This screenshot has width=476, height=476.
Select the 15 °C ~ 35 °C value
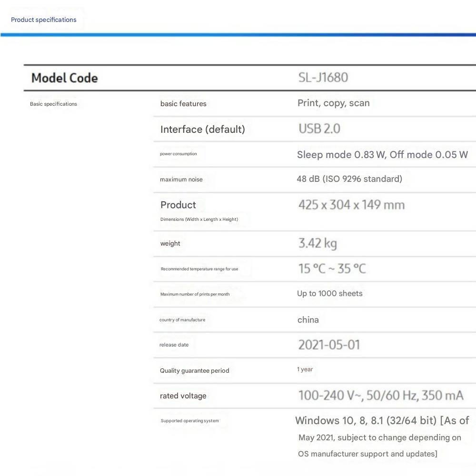(x=332, y=268)
